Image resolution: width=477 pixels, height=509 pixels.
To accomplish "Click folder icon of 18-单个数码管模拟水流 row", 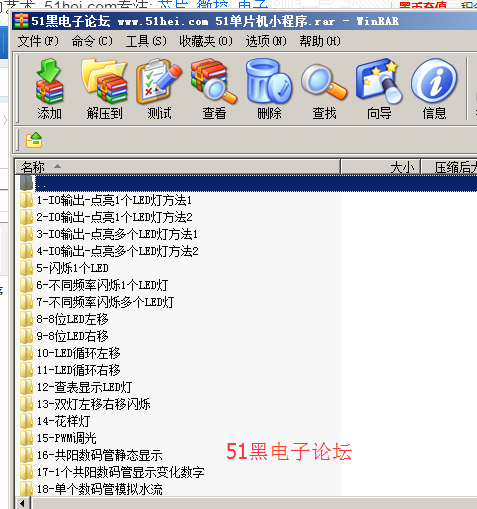I will point(26,489).
